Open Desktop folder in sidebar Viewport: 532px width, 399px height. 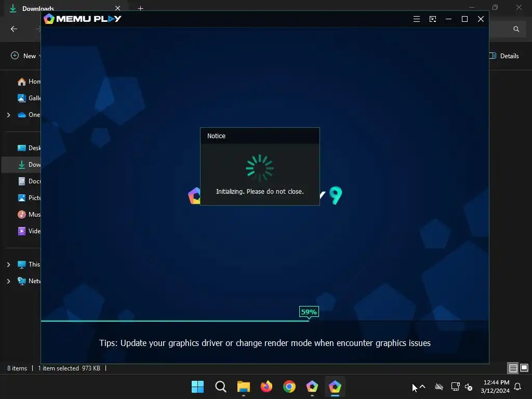(x=29, y=148)
